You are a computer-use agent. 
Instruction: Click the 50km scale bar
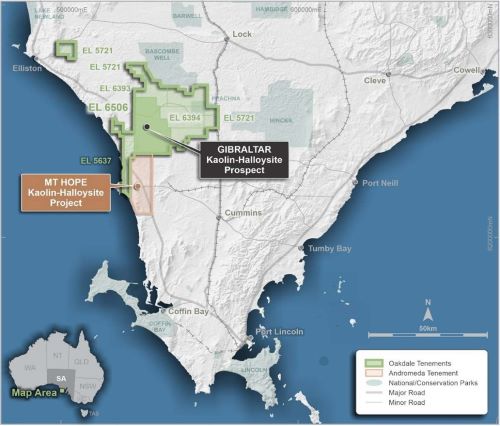click(428, 334)
